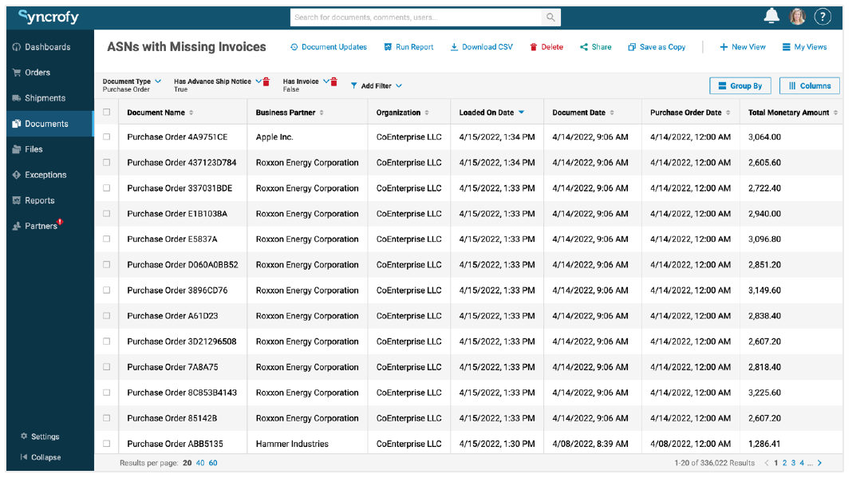Image resolution: width=868 pixels, height=478 pixels.
Task: Click the Share icon
Action: 583,47
